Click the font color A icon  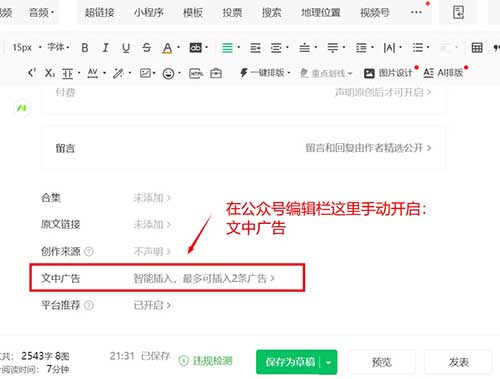point(167,48)
